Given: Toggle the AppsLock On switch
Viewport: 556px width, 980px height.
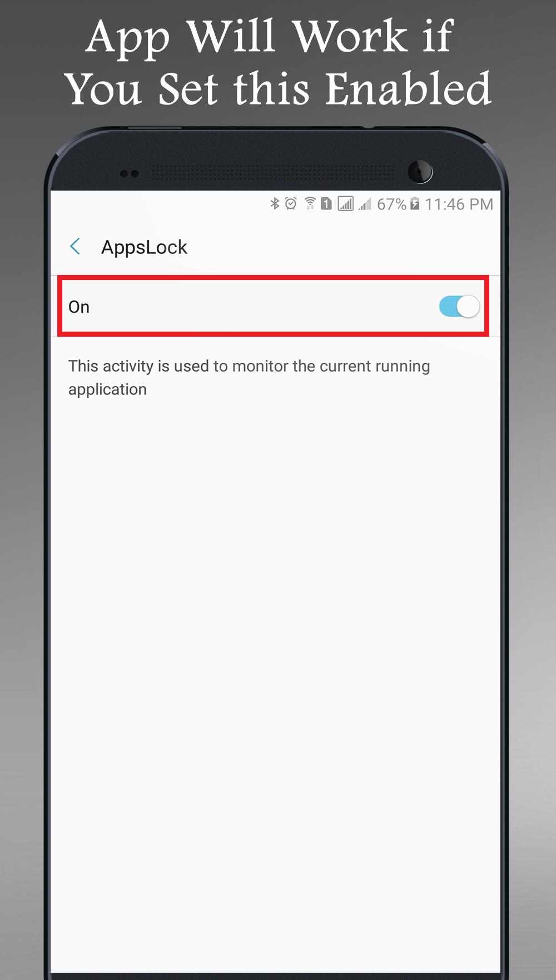Looking at the screenshot, I should (459, 307).
